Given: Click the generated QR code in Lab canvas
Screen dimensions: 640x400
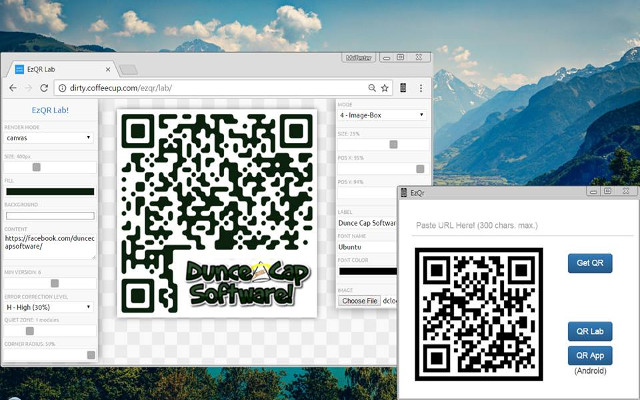Looking at the screenshot, I should click(217, 213).
